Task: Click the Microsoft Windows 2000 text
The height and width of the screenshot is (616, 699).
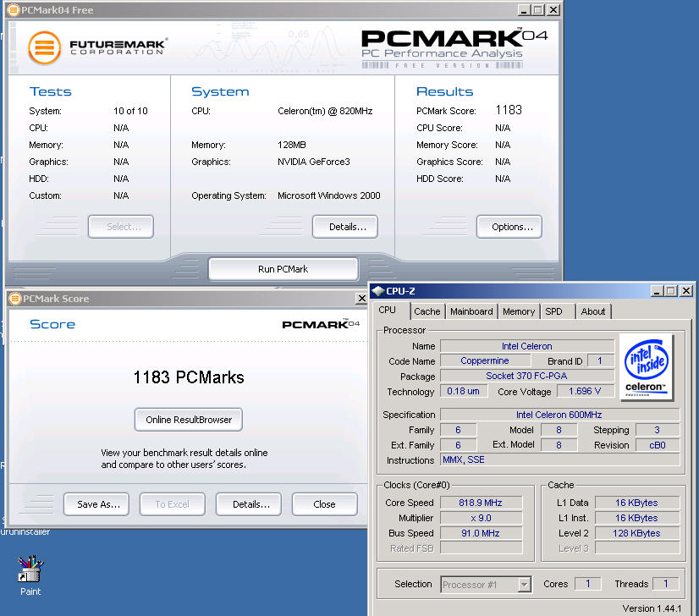Action: pyautogui.click(x=329, y=195)
